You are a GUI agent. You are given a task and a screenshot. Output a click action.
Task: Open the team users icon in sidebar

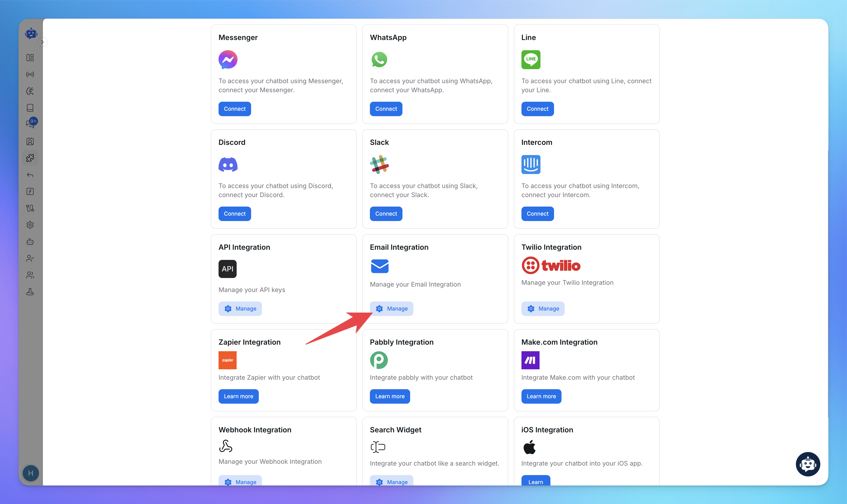[30, 275]
